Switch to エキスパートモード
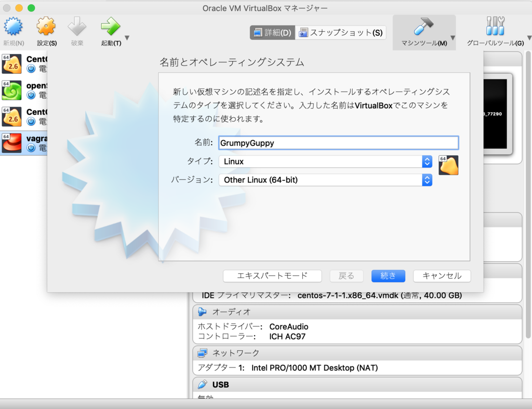Image resolution: width=532 pixels, height=409 pixels. point(272,276)
